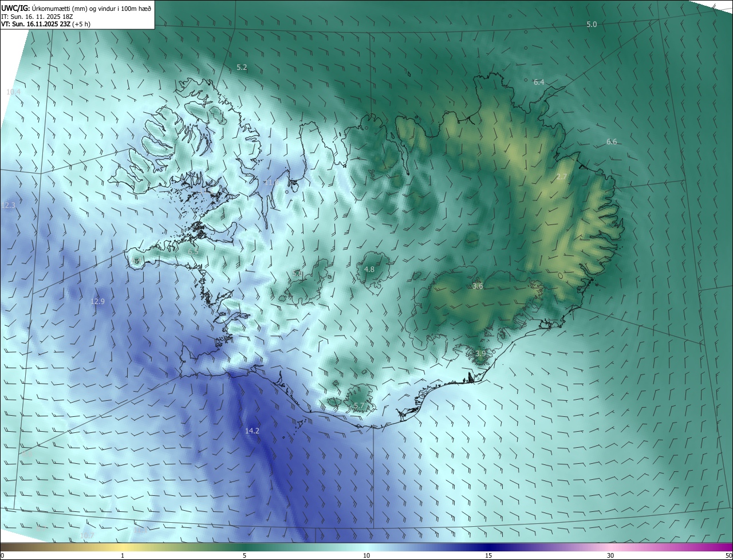Click the 5.2 value north of the Westfjords

click(242, 67)
